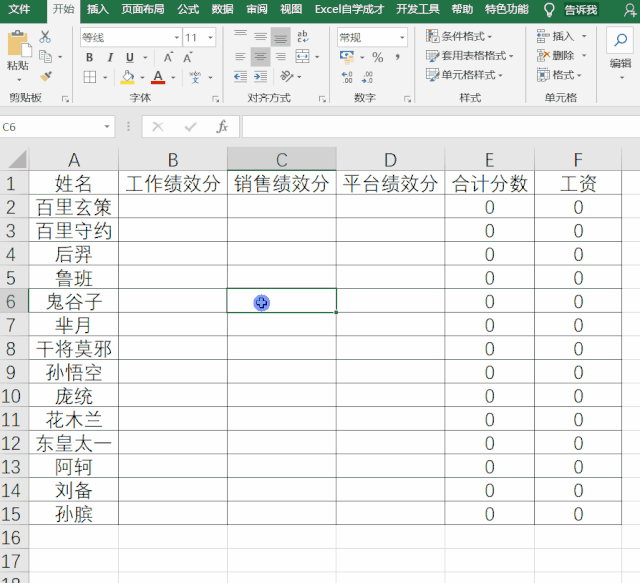Click the Cut scissors icon
The image size is (640, 583).
[x=45, y=37]
